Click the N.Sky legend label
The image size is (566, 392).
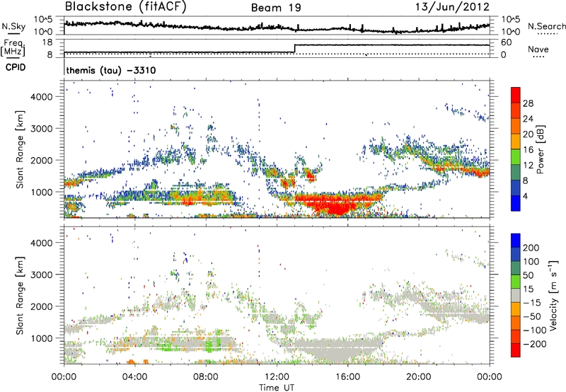[x=13, y=26]
